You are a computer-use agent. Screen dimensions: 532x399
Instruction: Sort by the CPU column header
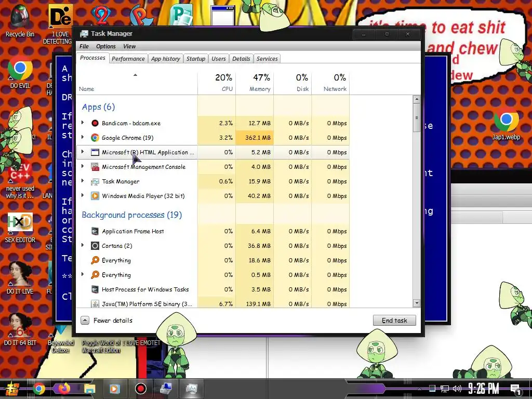217,83
